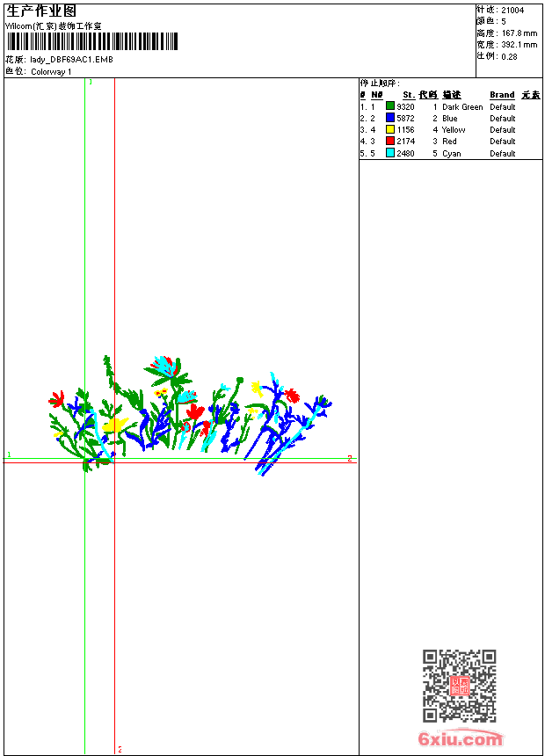Click the Brand column header
The image size is (545, 756).
point(502,95)
